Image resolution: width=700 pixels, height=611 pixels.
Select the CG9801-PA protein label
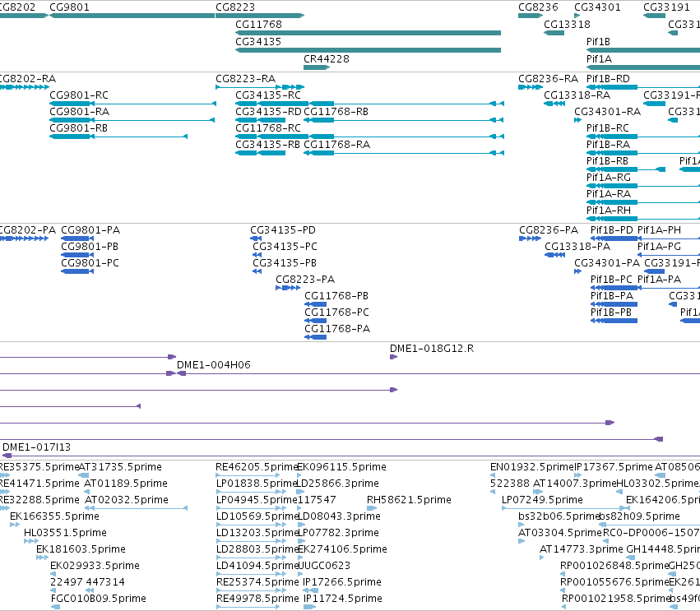[x=90, y=230]
